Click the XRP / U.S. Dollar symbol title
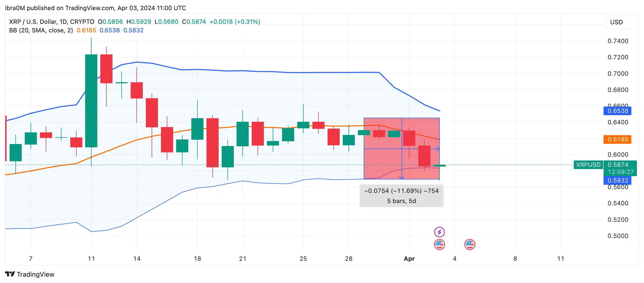Screen dimensions: 644x283 [52, 22]
